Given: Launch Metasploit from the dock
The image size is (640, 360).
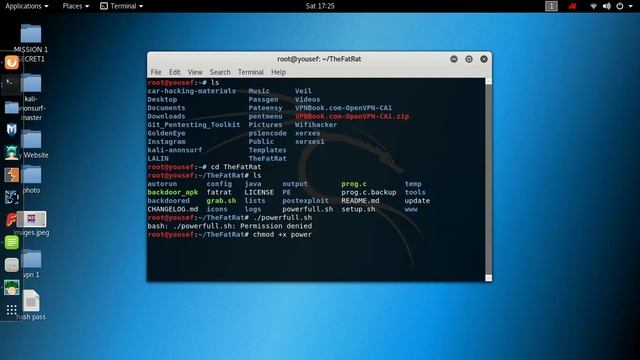Looking at the screenshot, I should coord(11,130).
